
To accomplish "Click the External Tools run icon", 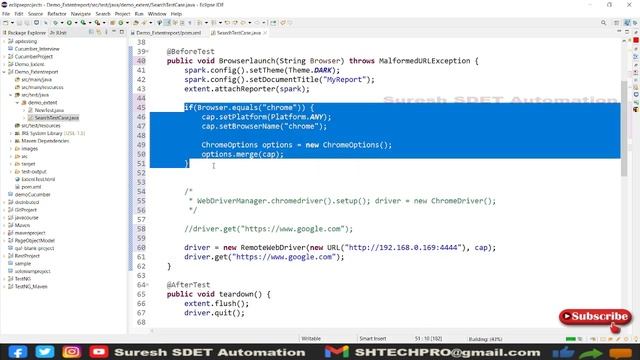I will (97, 23).
